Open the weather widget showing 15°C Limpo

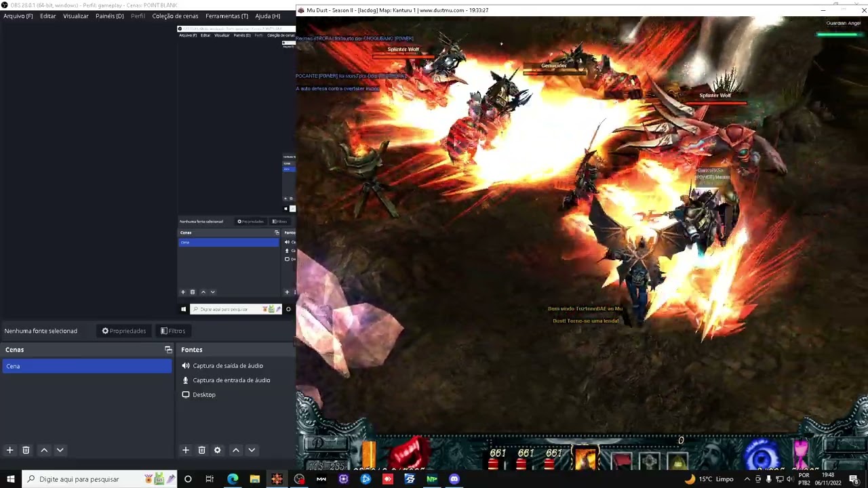(709, 479)
